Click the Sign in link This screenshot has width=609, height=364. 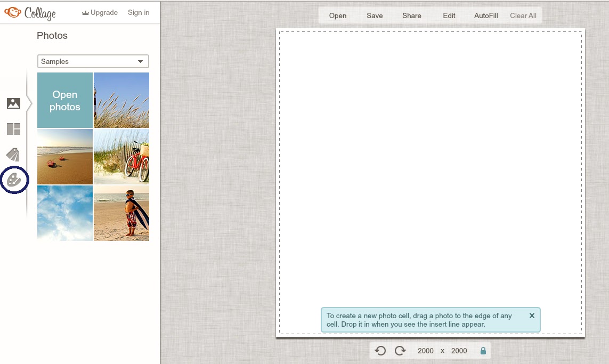point(138,12)
